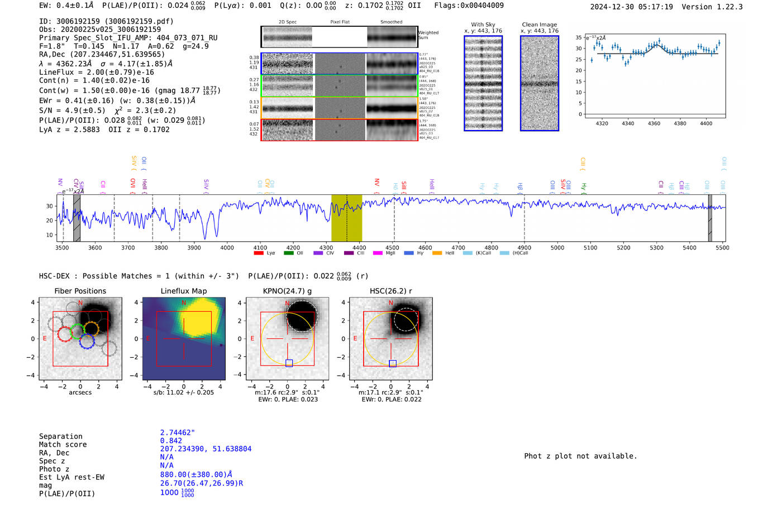Screen dimensions: 782x532
Task: Click the blue square marker in KPNO g image
Action: [x=289, y=363]
